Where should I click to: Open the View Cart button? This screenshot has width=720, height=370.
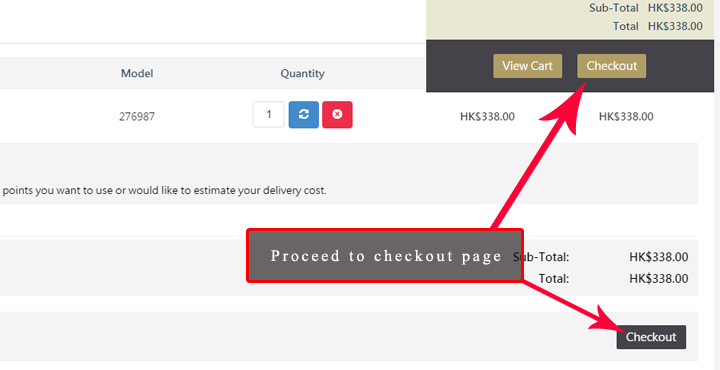[528, 66]
